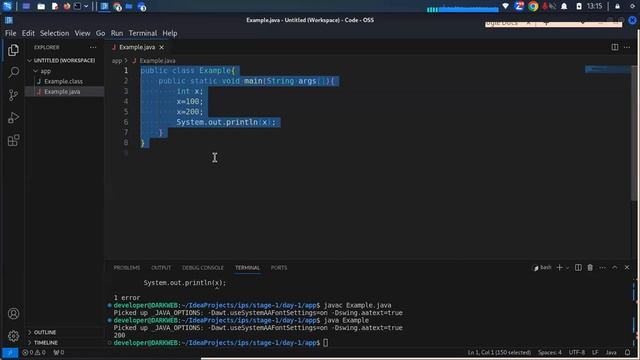Switch to the Problems panel tab
Image resolution: width=640 pixels, height=360 pixels.
pos(127,268)
